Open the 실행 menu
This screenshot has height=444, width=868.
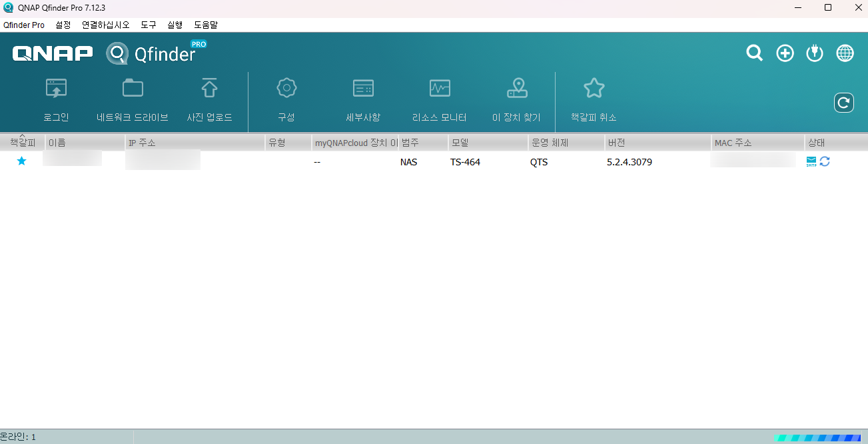point(175,25)
